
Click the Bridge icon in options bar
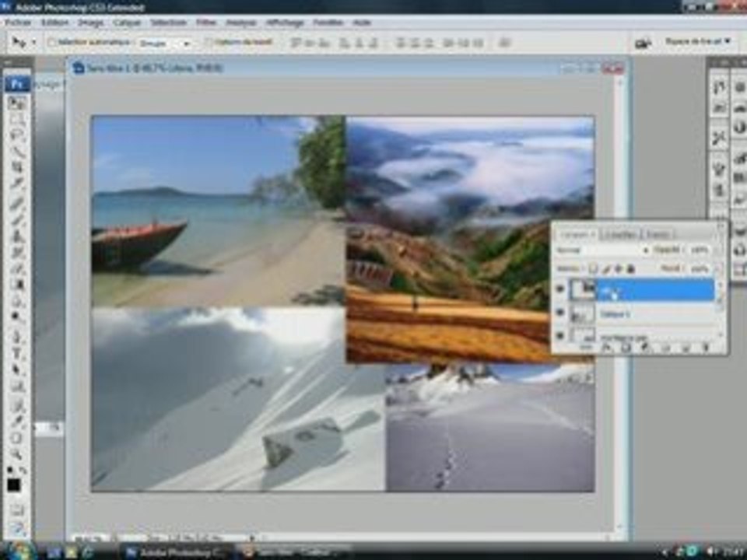644,44
